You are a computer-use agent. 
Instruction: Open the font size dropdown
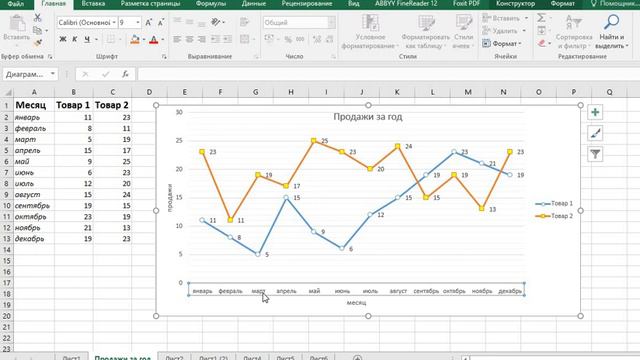pos(138,22)
